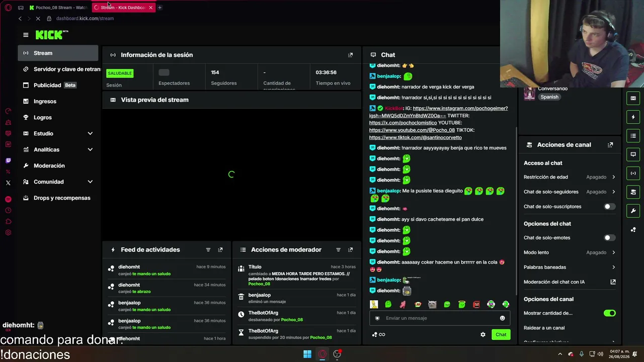Screen dimensions: 644x362
Task: Open Opera sidebar settings gear
Action: 8,232
